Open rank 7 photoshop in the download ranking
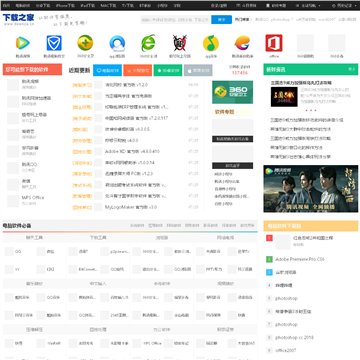The width and height of the screenshot is (360, 360). click(x=286, y=324)
